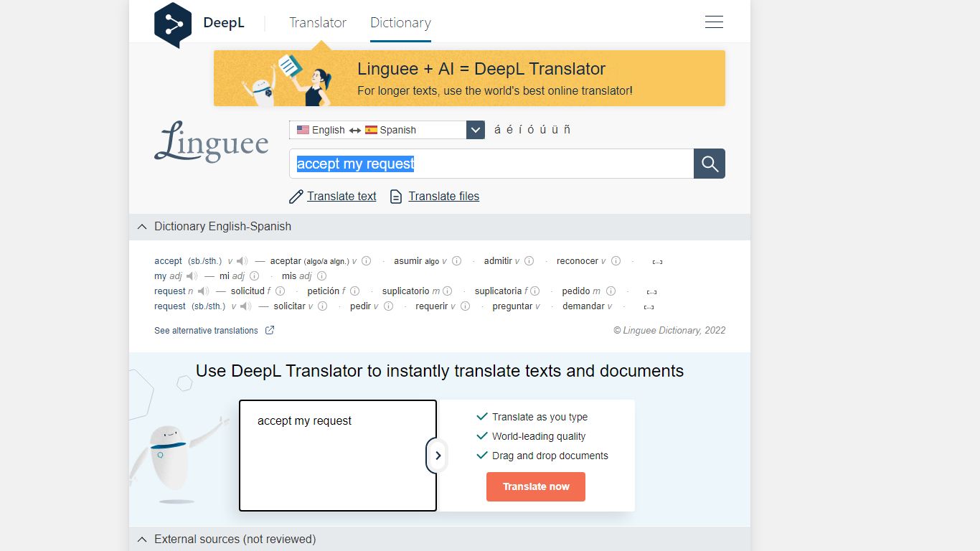Click the 'accept my request' search field
Viewport: 980px width, 551px height.
[x=491, y=164]
